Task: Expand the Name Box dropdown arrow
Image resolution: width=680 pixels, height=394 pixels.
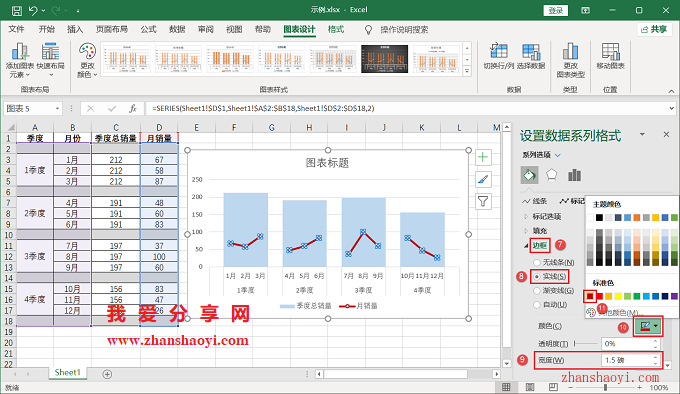Action: pyautogui.click(x=57, y=108)
